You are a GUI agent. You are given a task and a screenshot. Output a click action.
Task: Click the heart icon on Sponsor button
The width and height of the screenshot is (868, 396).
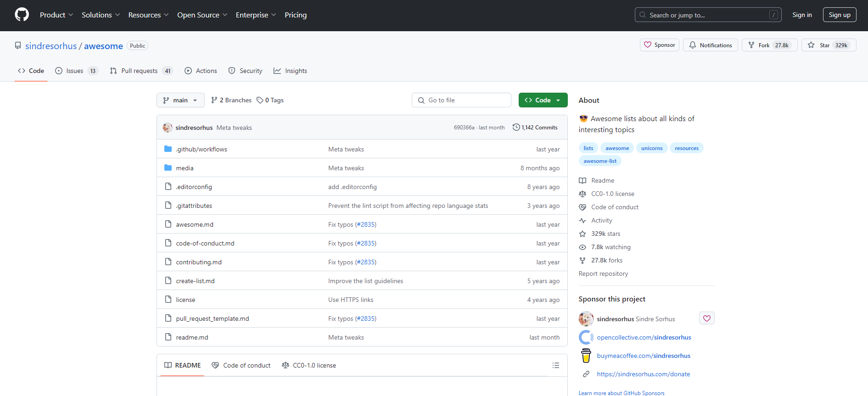(648, 45)
